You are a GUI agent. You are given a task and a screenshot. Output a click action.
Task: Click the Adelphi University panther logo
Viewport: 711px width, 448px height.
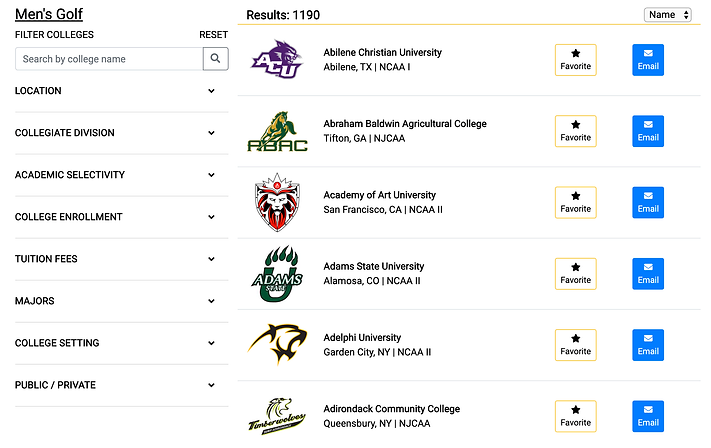click(276, 345)
